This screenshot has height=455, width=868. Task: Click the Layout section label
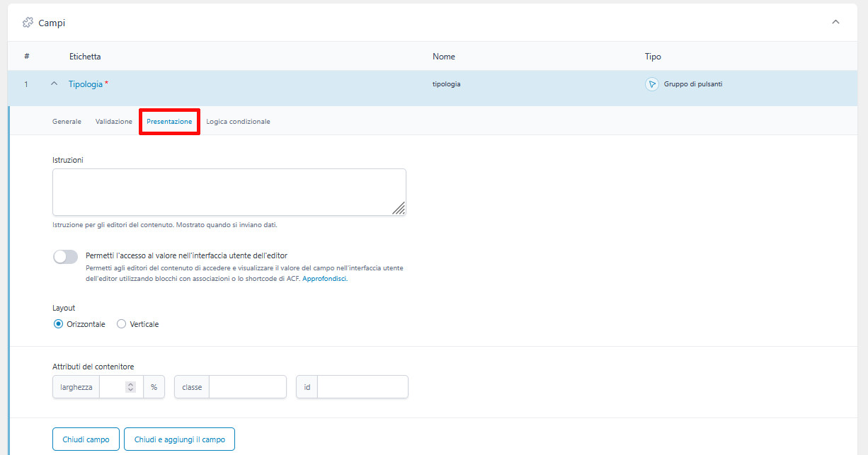pos(64,309)
